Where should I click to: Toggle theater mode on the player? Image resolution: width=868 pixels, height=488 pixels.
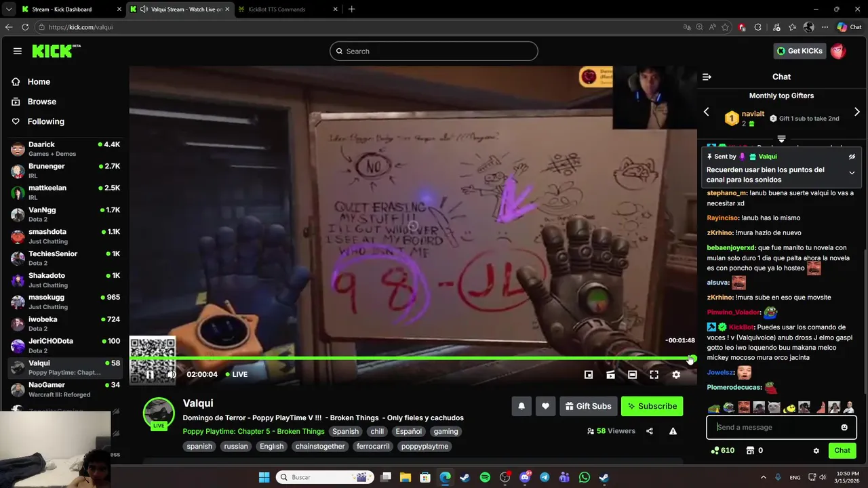tap(632, 374)
